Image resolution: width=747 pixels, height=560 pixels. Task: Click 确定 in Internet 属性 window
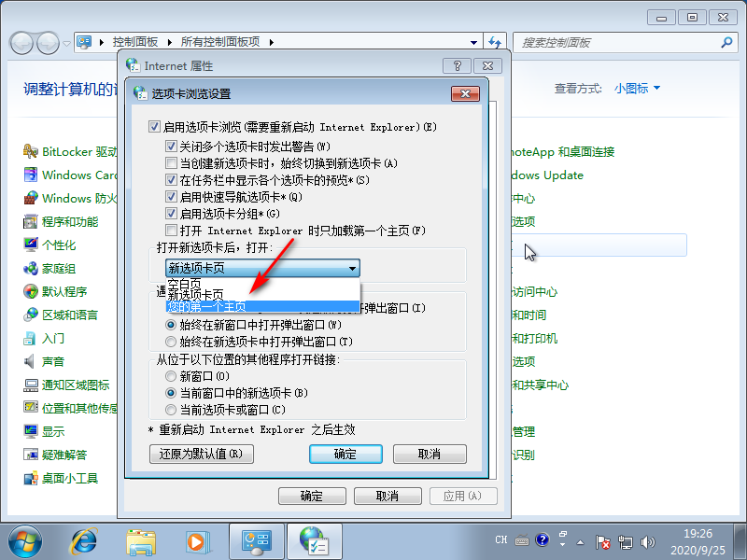[312, 496]
